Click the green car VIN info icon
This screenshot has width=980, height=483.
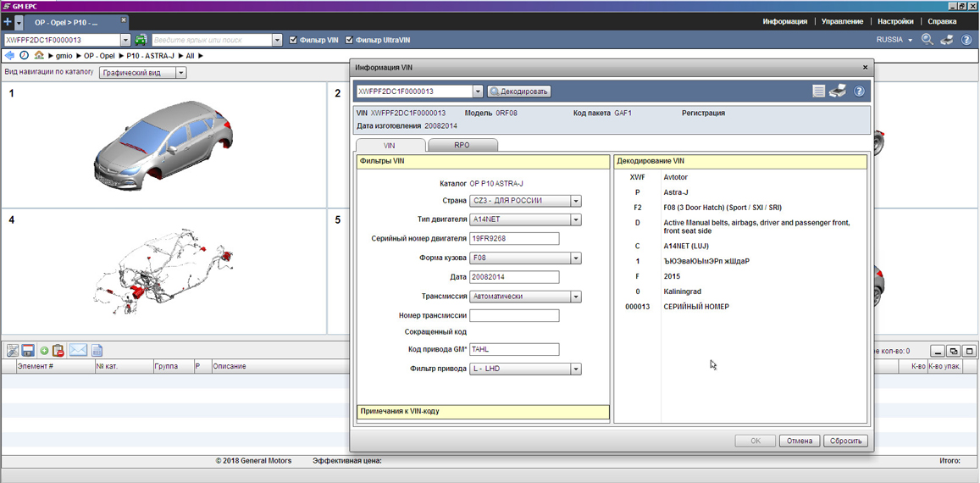pos(141,40)
